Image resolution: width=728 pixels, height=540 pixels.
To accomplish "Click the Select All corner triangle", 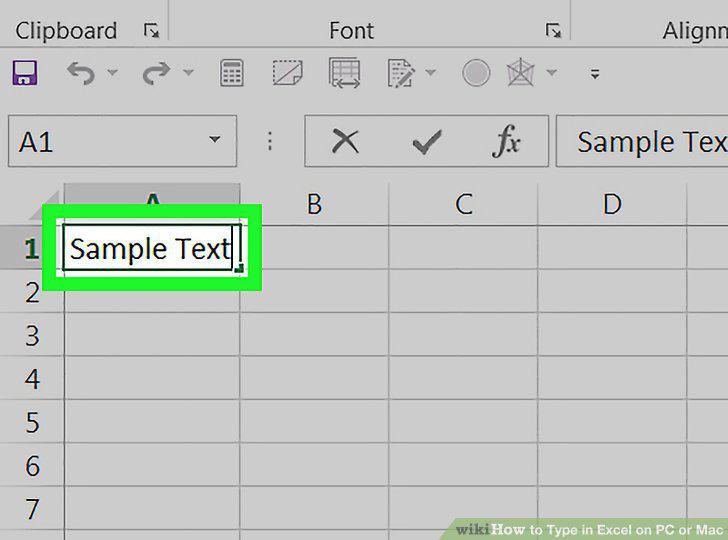I will click(x=45, y=204).
